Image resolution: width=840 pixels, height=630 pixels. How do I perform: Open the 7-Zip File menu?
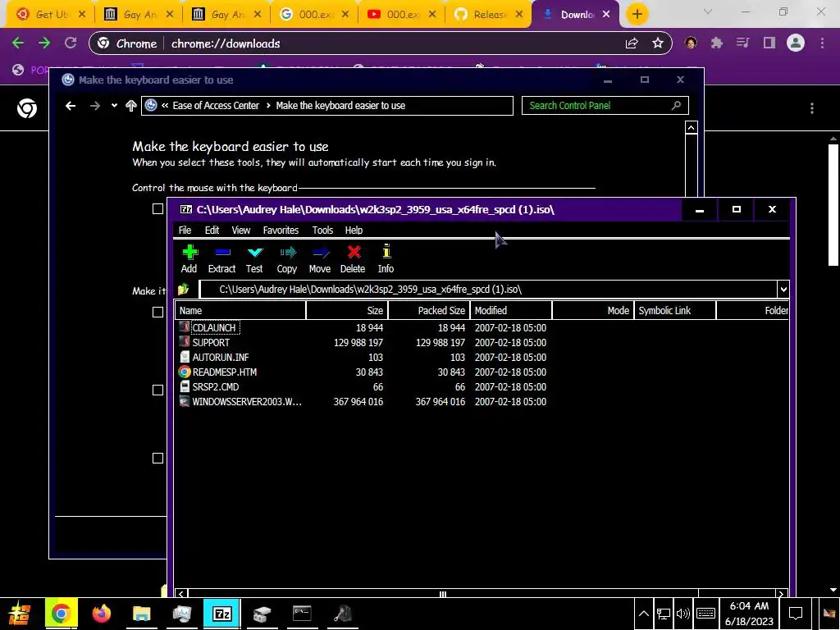pyautogui.click(x=185, y=230)
